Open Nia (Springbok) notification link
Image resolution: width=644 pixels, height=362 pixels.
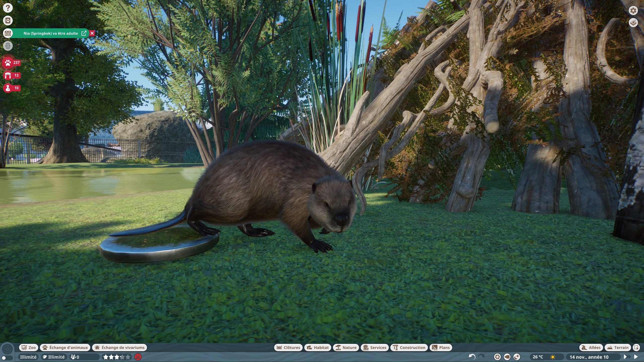[x=84, y=33]
